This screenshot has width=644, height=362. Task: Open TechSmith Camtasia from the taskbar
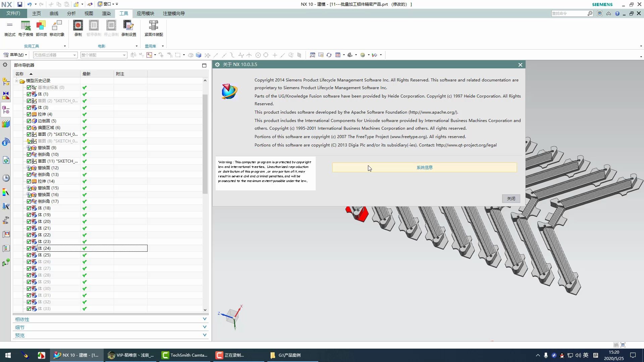(185, 355)
